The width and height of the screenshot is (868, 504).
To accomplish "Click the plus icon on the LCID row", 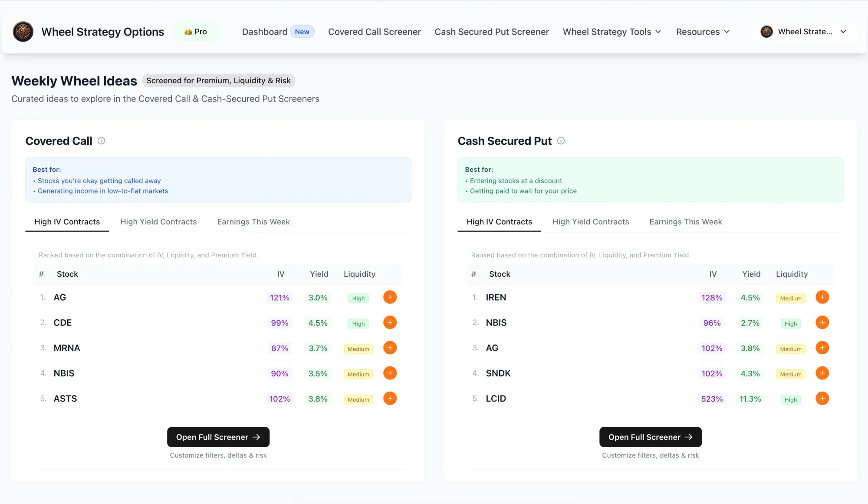I will tap(822, 399).
